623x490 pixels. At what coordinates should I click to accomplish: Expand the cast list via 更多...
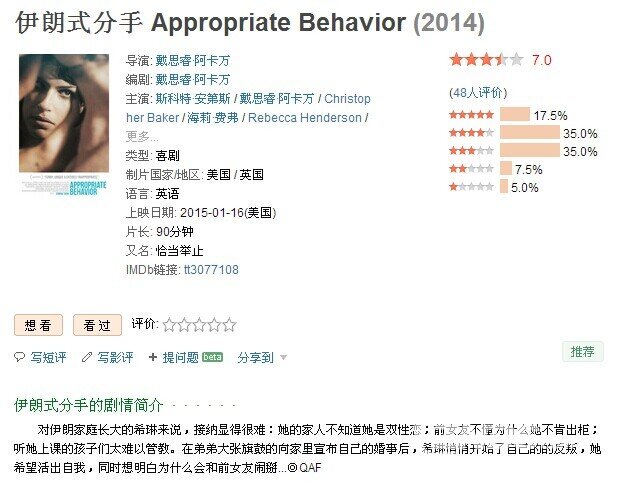[x=142, y=137]
